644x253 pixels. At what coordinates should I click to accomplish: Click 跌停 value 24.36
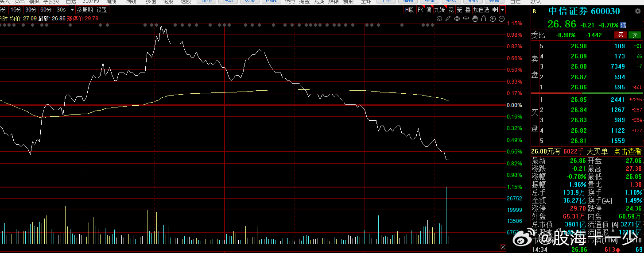(633, 208)
